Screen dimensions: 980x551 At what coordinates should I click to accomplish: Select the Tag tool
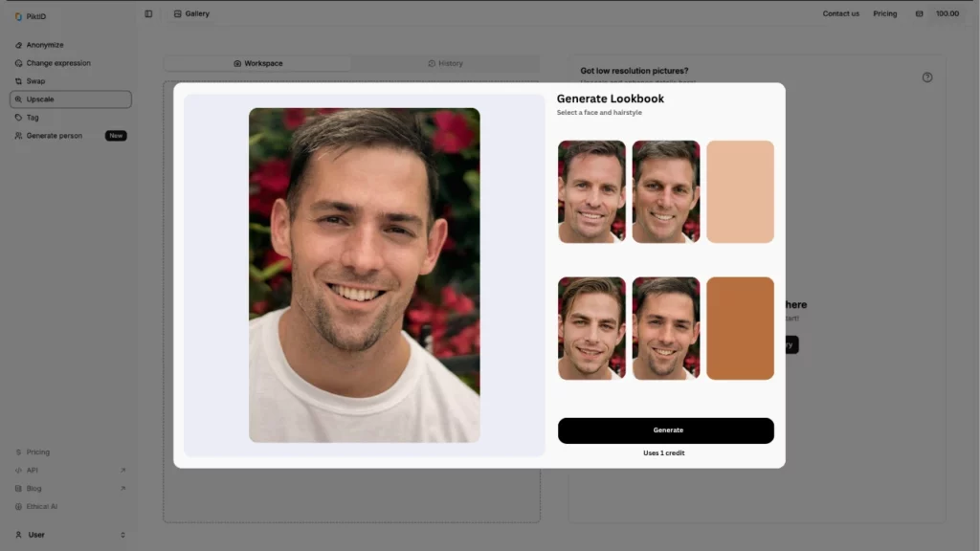click(33, 117)
